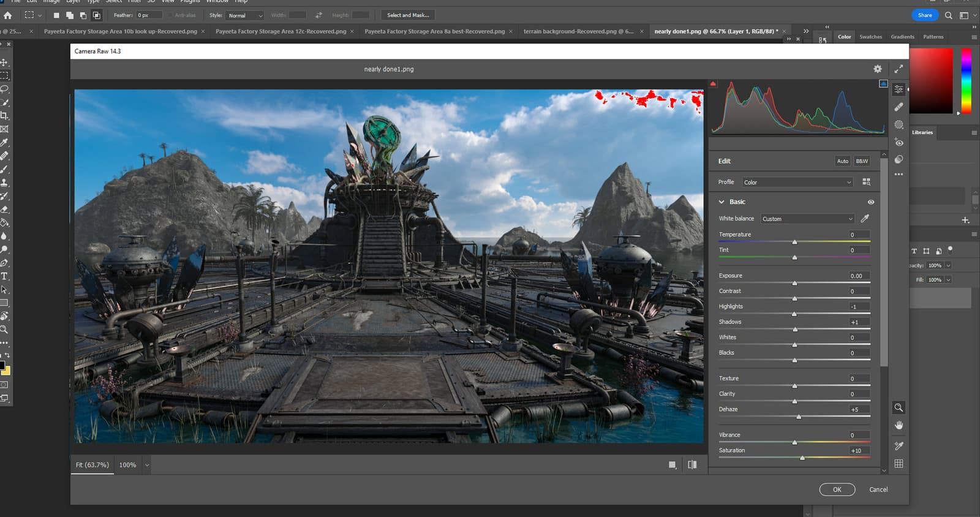Apply Auto adjustments in Edit panel

(843, 161)
